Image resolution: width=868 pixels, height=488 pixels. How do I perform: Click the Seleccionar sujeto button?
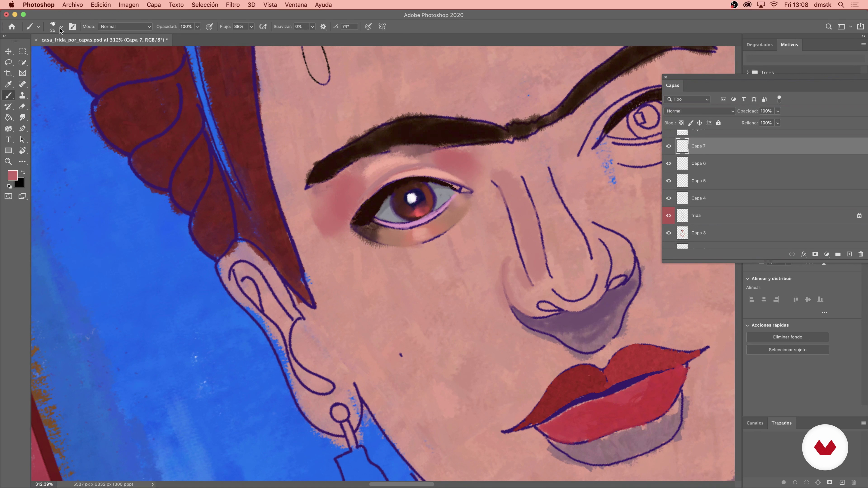click(x=788, y=350)
